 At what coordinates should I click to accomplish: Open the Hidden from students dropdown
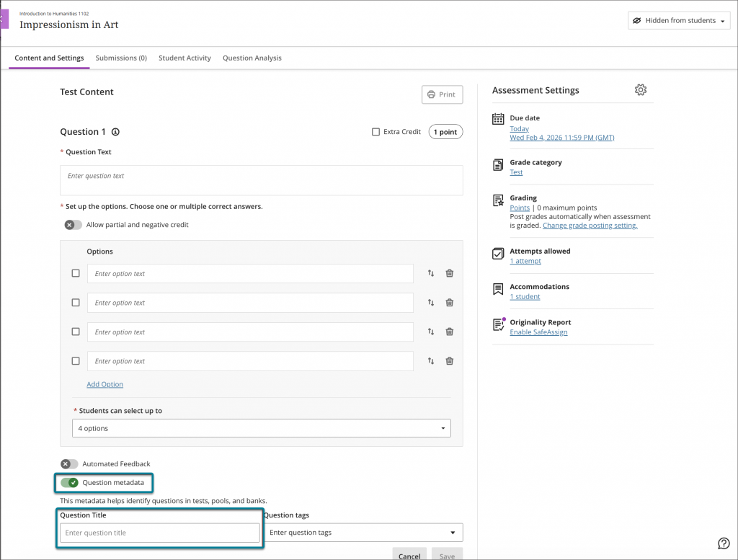tap(678, 20)
